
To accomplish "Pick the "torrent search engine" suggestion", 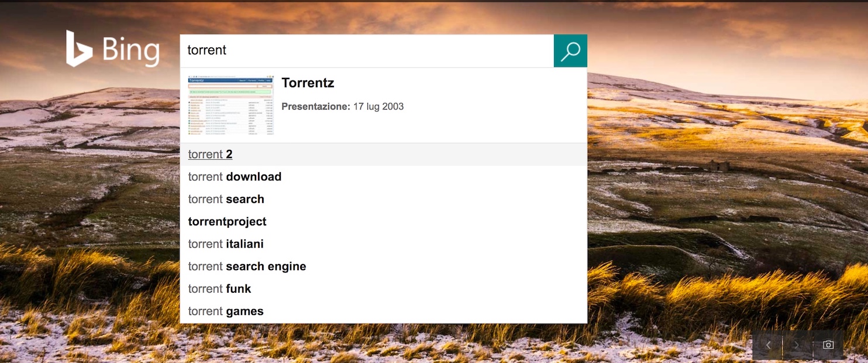I will point(247,266).
